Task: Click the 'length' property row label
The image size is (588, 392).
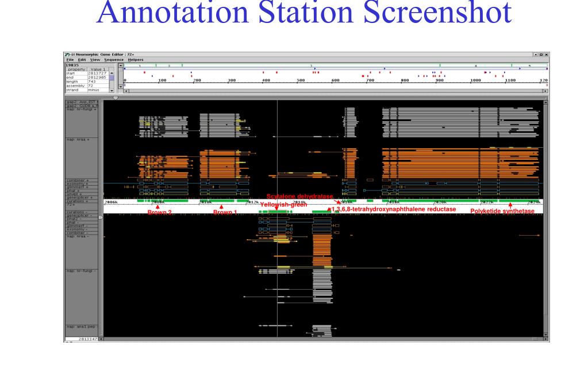Action: [x=76, y=82]
